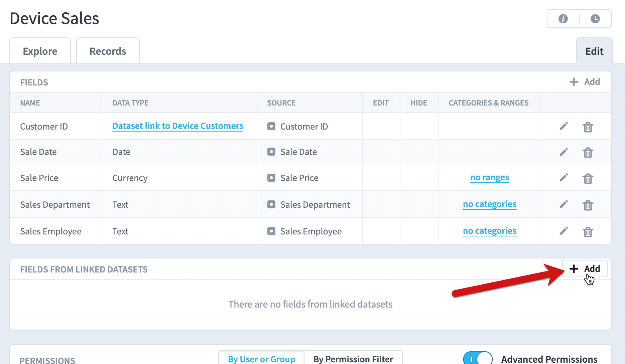The image size is (625, 364).
Task: Click the Sale Date name cell
Action: click(x=56, y=152)
